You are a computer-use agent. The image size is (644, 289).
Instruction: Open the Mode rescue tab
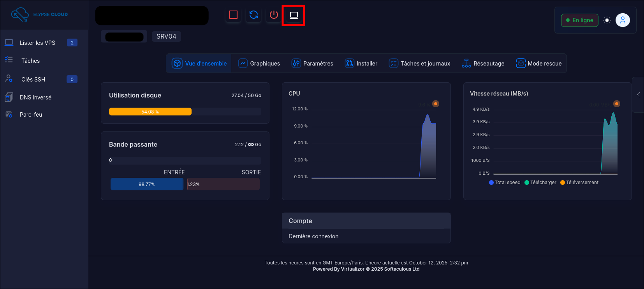(x=539, y=64)
